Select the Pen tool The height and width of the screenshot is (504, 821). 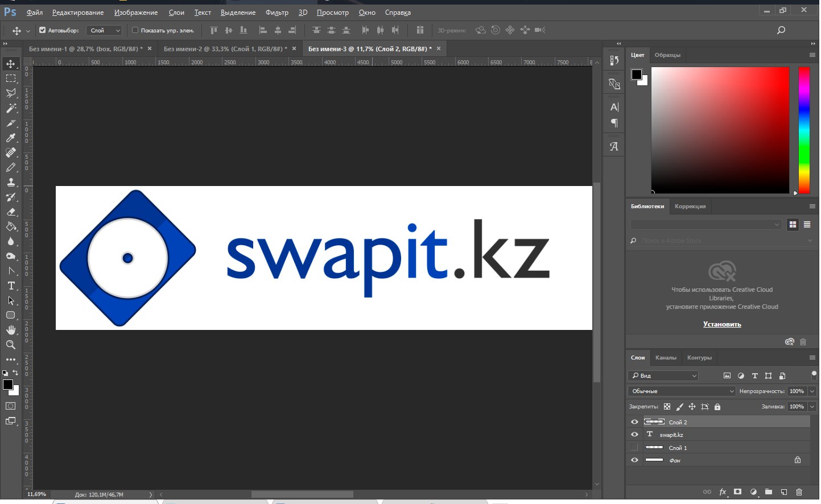[11, 271]
